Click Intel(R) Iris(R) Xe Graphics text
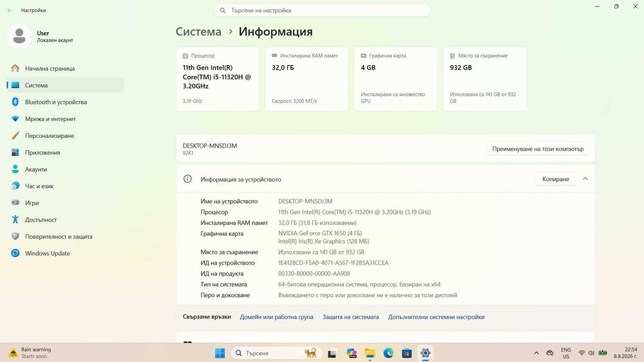 [324, 241]
